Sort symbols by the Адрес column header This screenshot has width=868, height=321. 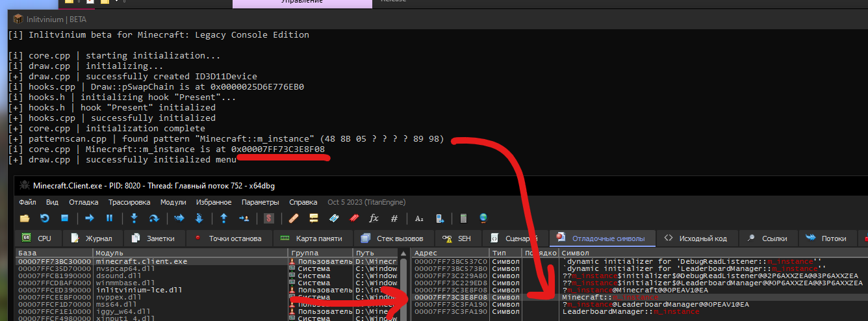(451, 253)
